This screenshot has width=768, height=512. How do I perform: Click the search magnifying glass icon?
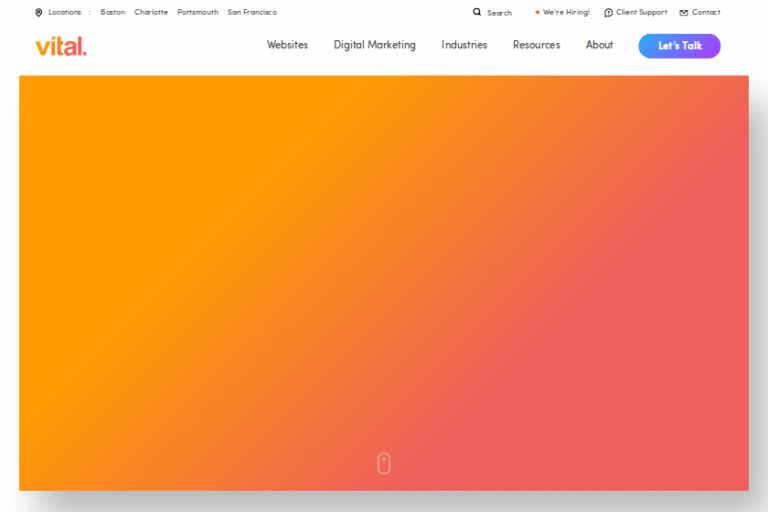(477, 13)
